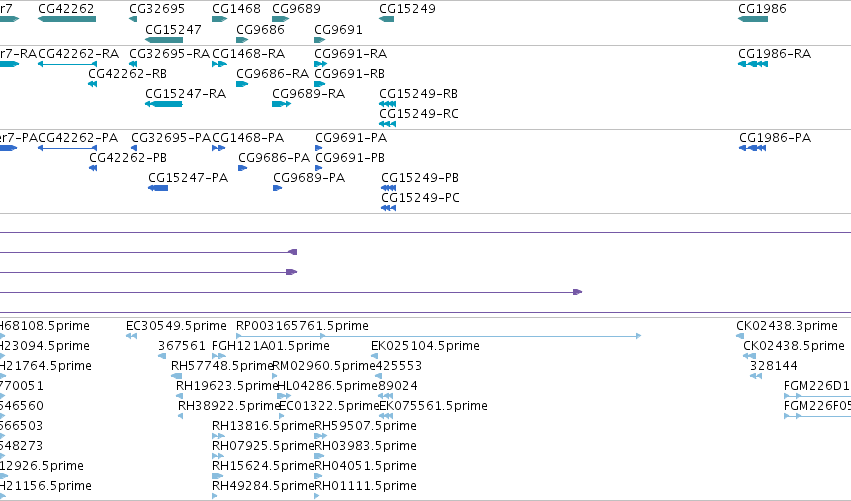Select the CG1986 gene glyph
The height and width of the screenshot is (501, 851).
(x=753, y=19)
